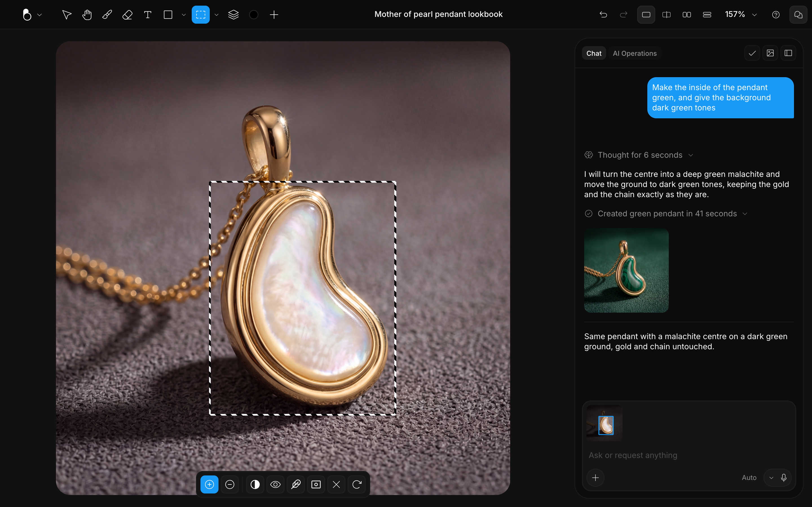812x507 pixels.
Task: Expand 'Created green pendant' step details
Action: pos(666,214)
